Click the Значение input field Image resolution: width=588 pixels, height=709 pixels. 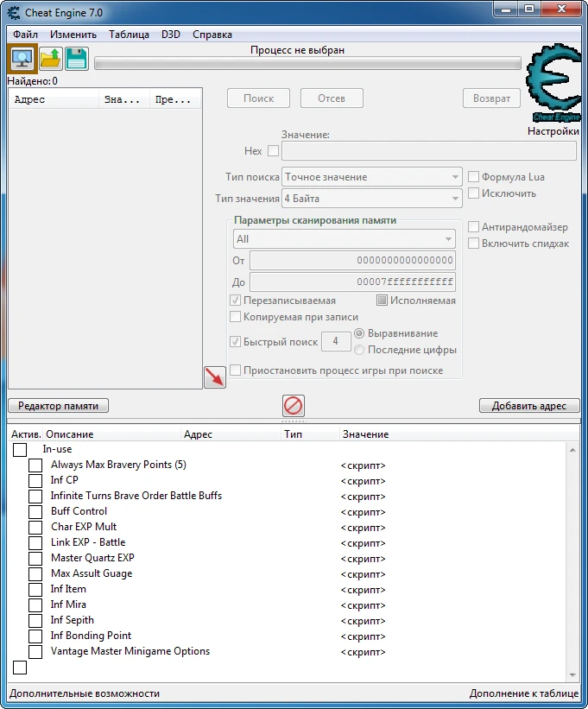[429, 150]
